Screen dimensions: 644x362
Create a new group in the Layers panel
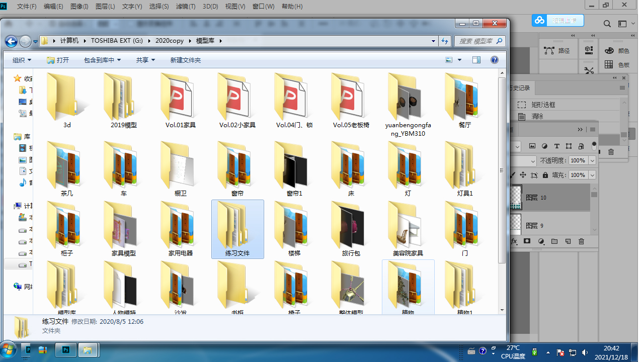[554, 241]
